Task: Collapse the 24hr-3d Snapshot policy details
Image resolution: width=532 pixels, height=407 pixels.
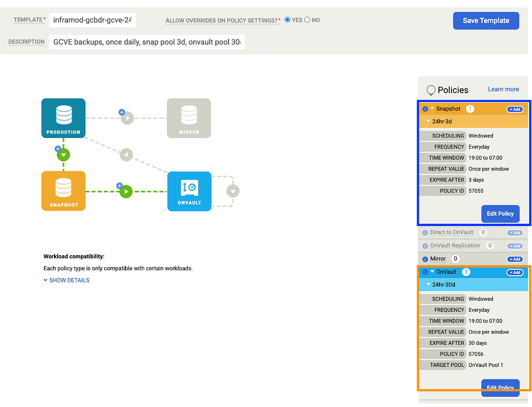Action: pos(428,121)
